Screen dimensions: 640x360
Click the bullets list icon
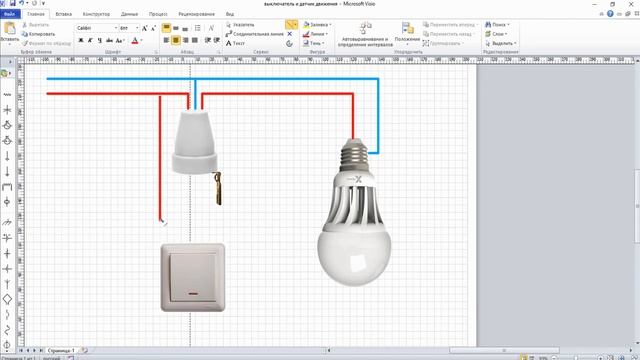(198, 28)
